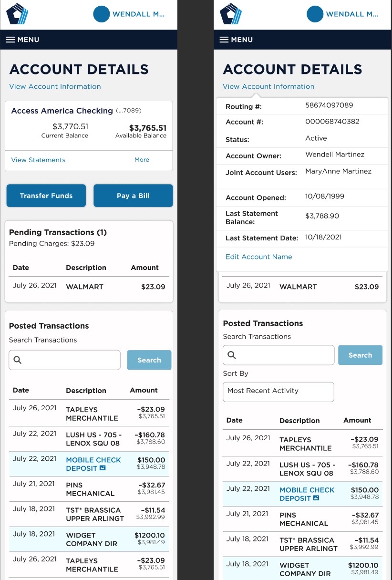392x580 pixels.
Task: Click the blue profile avatar in the right screen
Action: pos(315,14)
